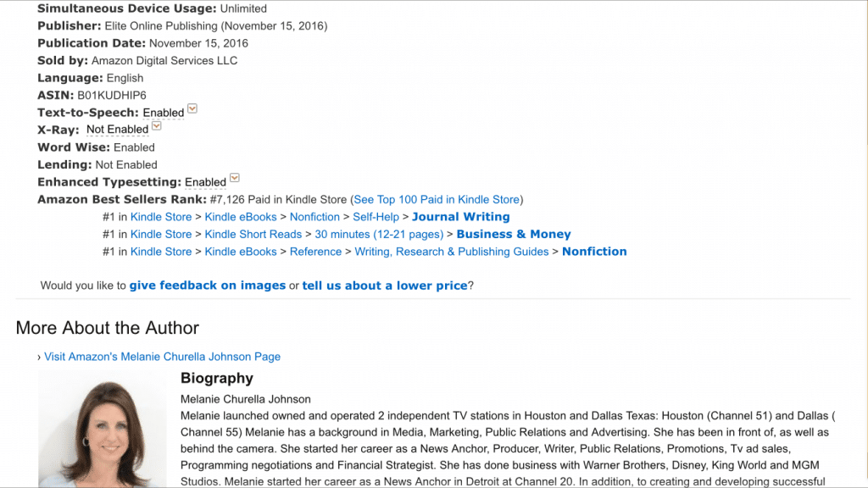The width and height of the screenshot is (868, 488).
Task: Open the Journal Writing category link
Action: 460,217
